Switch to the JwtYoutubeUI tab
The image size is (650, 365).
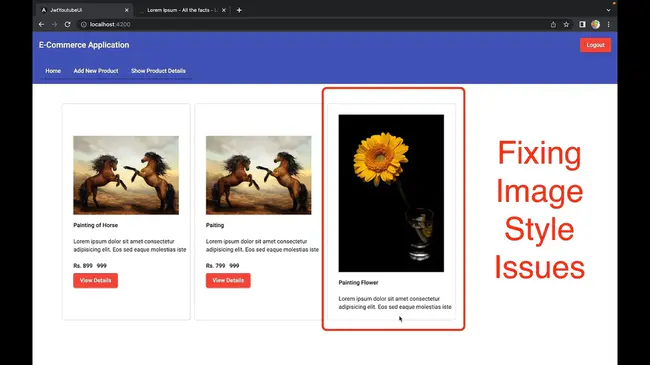click(84, 10)
